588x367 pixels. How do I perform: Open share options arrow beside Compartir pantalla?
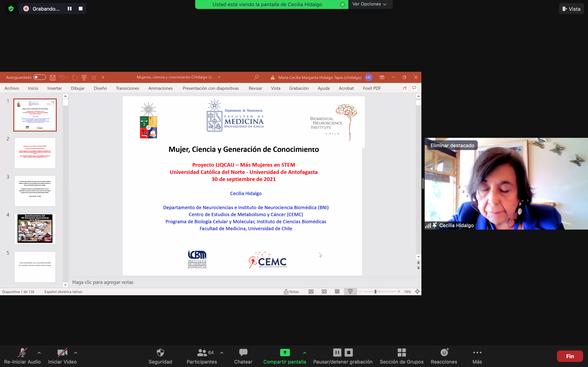pos(304,353)
